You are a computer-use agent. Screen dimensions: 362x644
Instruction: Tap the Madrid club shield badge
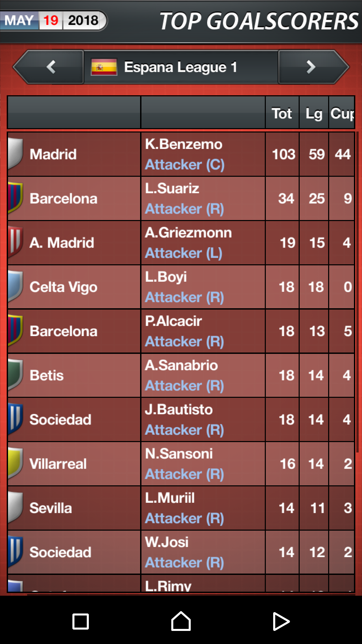15,153
